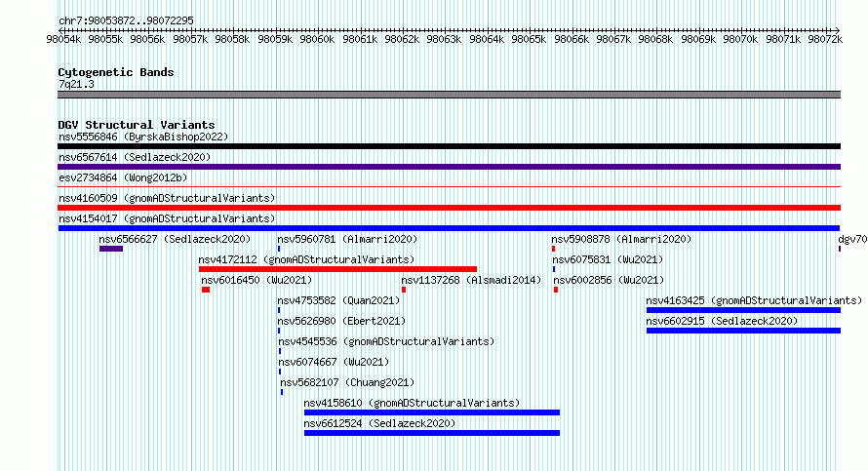Click the Cytogenetic Bands track title

coord(116,72)
